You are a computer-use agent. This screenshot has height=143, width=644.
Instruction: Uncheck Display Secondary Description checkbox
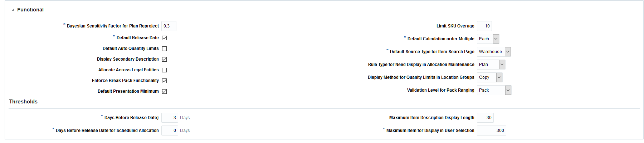[164, 59]
